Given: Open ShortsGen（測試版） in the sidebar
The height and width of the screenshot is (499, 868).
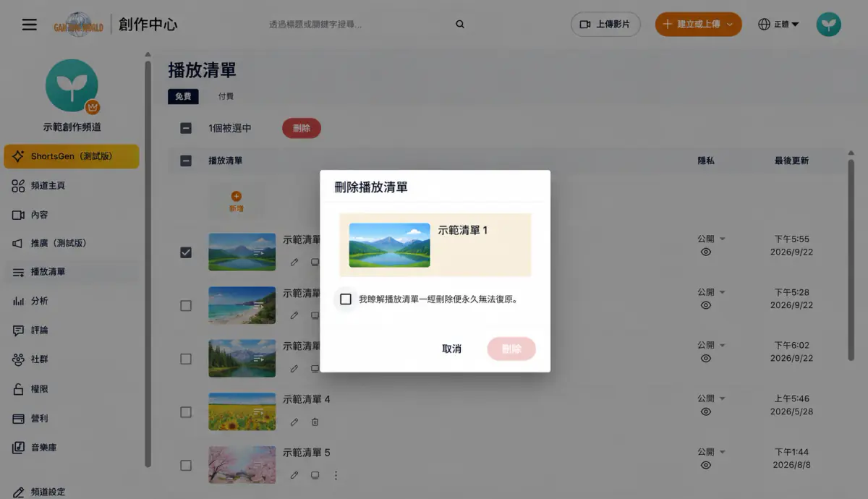Looking at the screenshot, I should (x=71, y=156).
